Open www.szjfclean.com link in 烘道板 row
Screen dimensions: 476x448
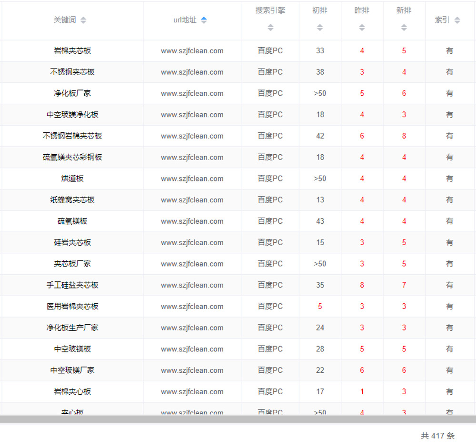coord(192,179)
